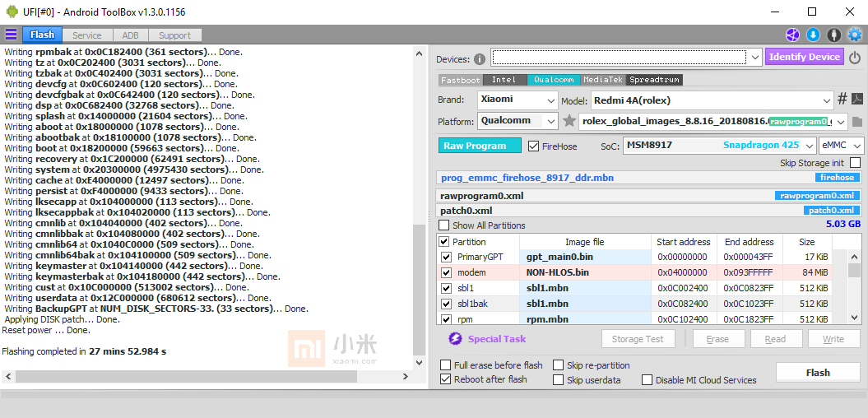Image resolution: width=868 pixels, height=418 pixels.
Task: Open the Support tab
Action: [x=175, y=35]
